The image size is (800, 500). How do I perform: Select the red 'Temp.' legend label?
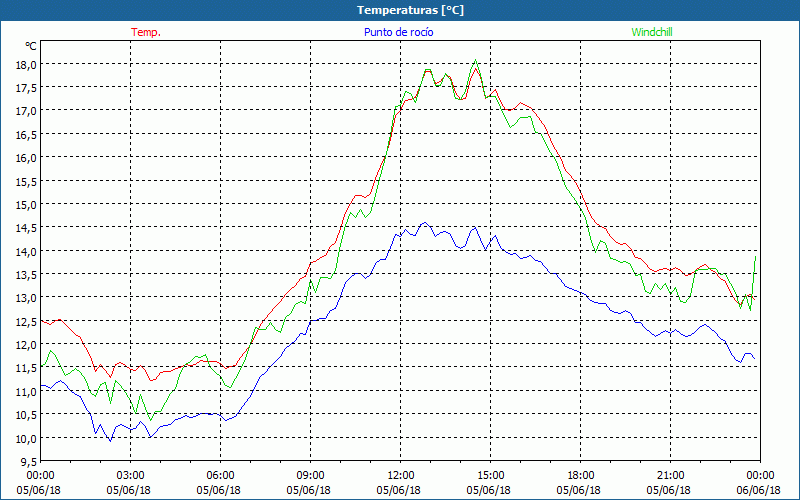point(146,32)
